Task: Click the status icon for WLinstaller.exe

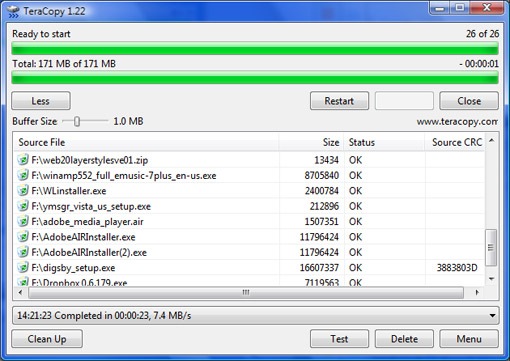Action: click(23, 190)
